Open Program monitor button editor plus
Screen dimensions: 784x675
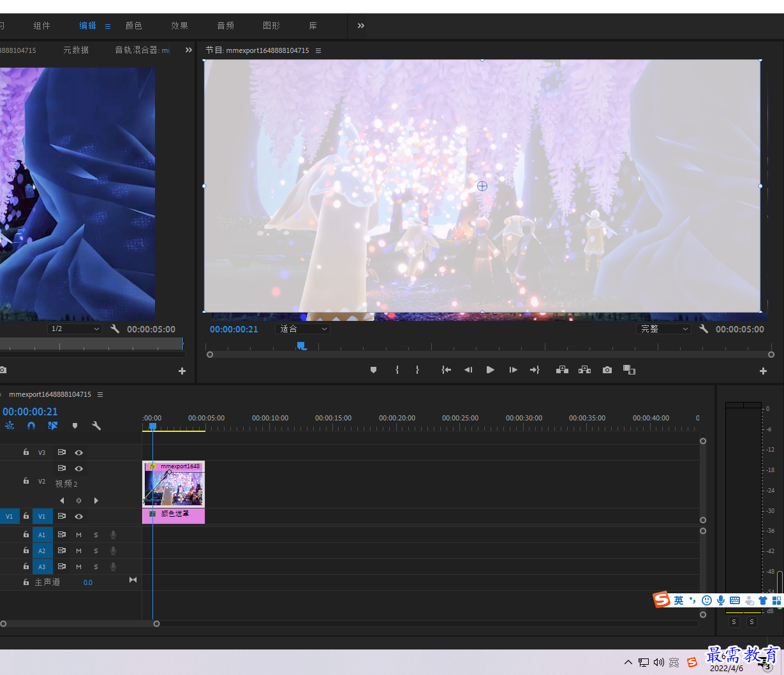[763, 371]
